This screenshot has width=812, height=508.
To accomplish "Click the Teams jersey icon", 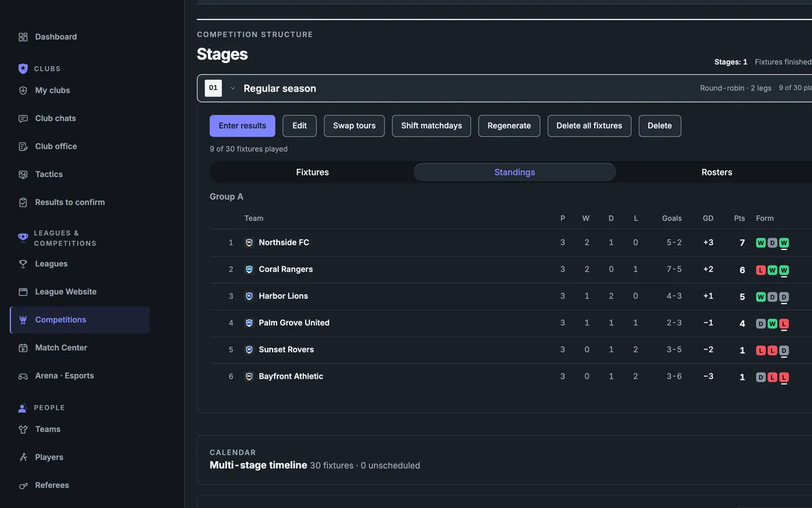I will [23, 429].
